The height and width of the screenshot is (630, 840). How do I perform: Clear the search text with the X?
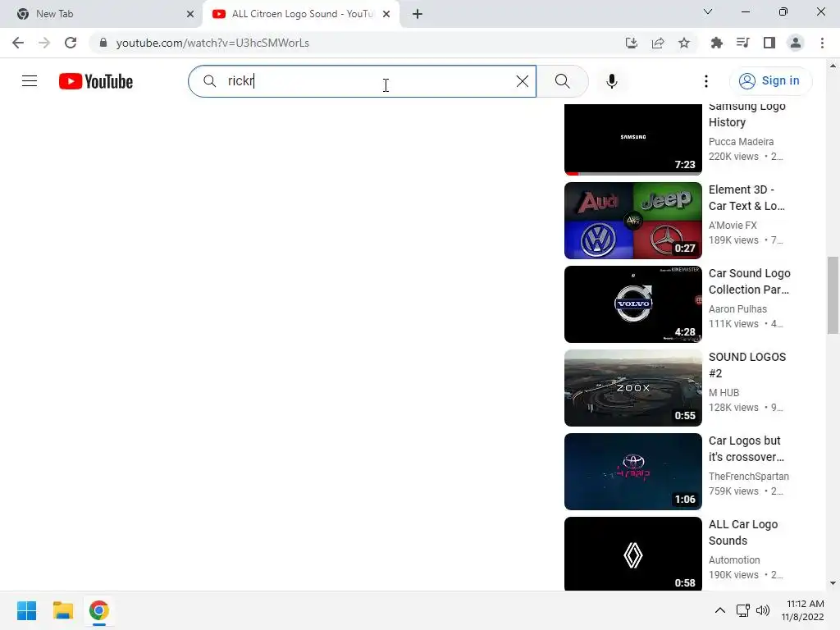[x=523, y=81]
